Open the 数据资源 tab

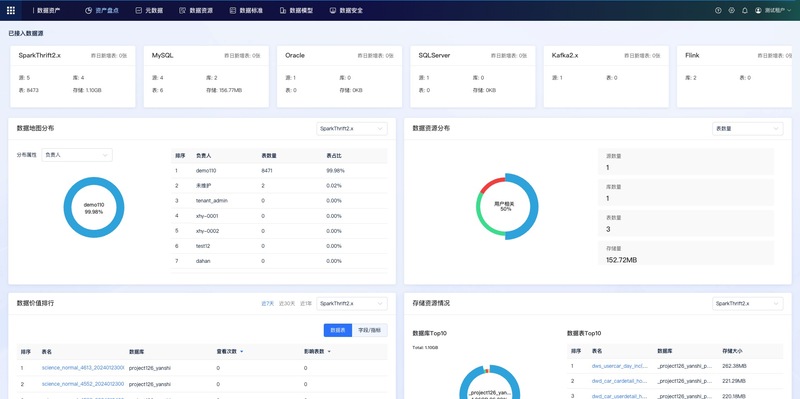tap(196, 10)
